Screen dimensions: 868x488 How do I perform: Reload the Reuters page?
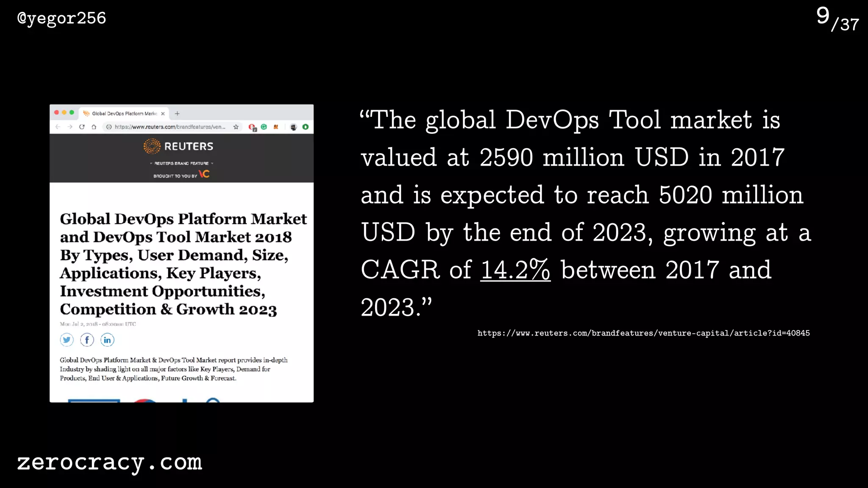click(x=82, y=127)
